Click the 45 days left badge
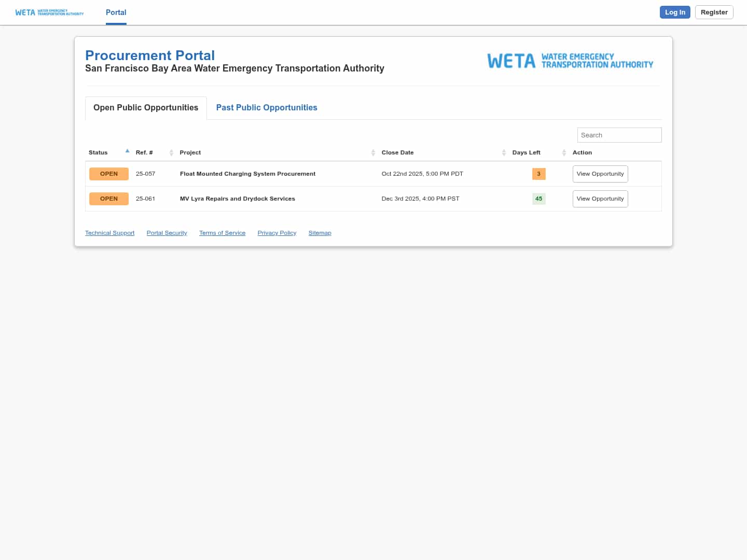The height and width of the screenshot is (560, 747). [x=538, y=199]
